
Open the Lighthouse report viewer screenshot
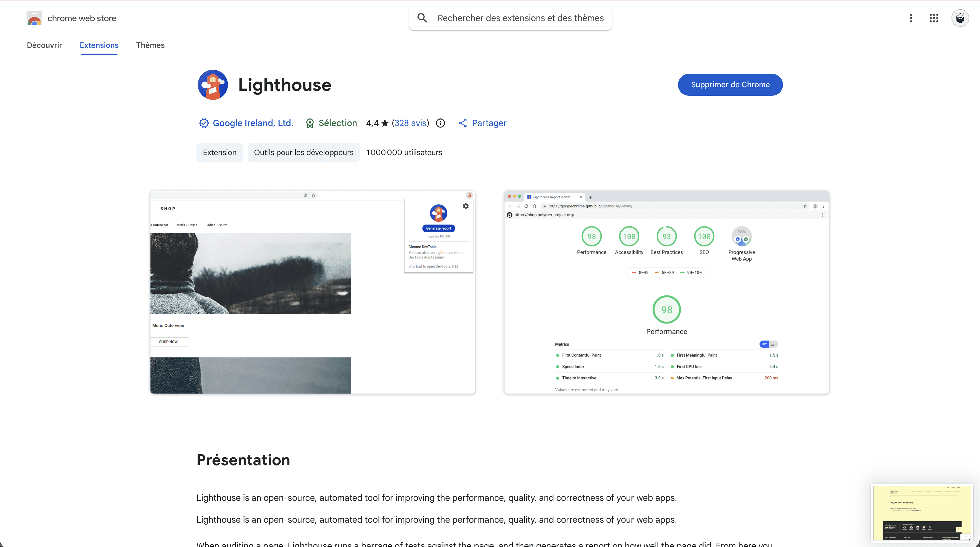[x=666, y=292]
